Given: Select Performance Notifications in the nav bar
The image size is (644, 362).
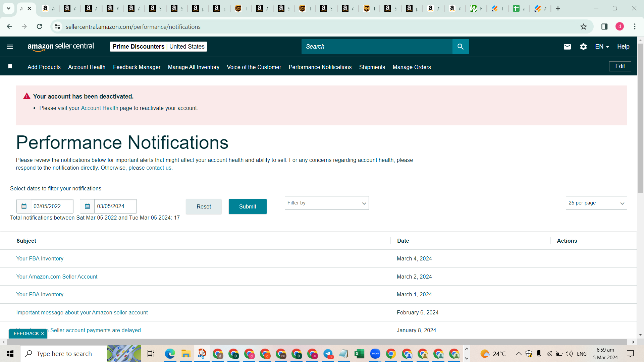Looking at the screenshot, I should (320, 67).
